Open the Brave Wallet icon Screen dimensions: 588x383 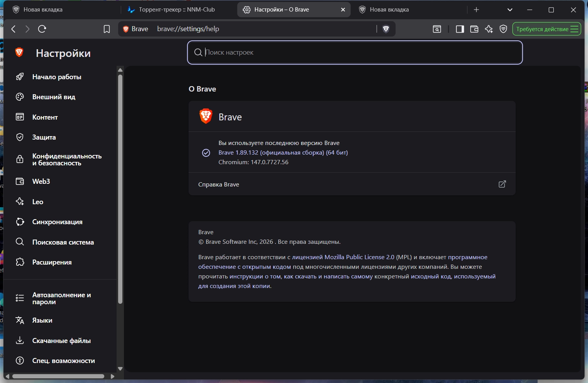[x=474, y=29]
